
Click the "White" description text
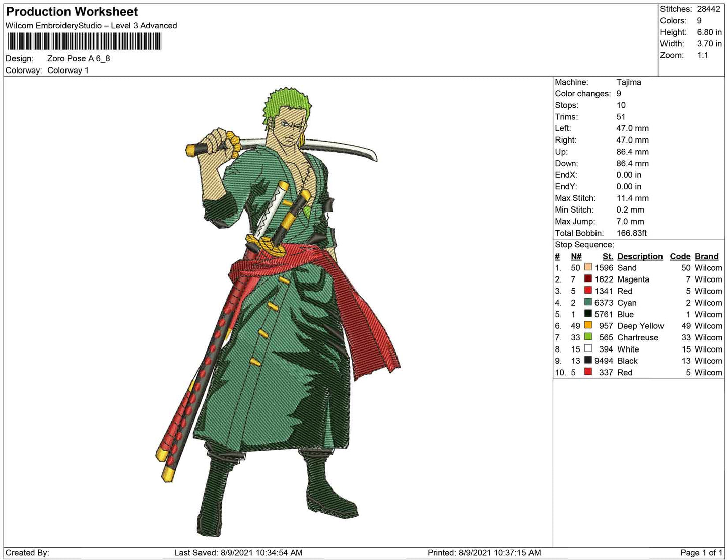628,349
